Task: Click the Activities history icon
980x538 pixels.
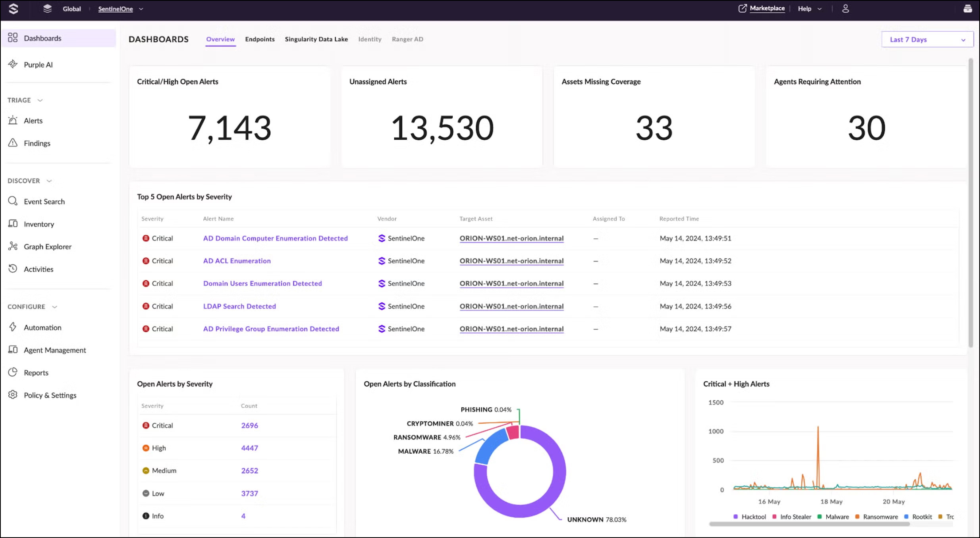Action: point(13,269)
